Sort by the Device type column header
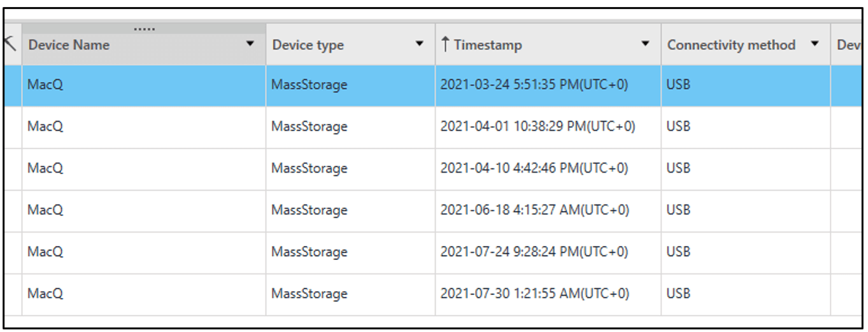 pyautogui.click(x=308, y=45)
